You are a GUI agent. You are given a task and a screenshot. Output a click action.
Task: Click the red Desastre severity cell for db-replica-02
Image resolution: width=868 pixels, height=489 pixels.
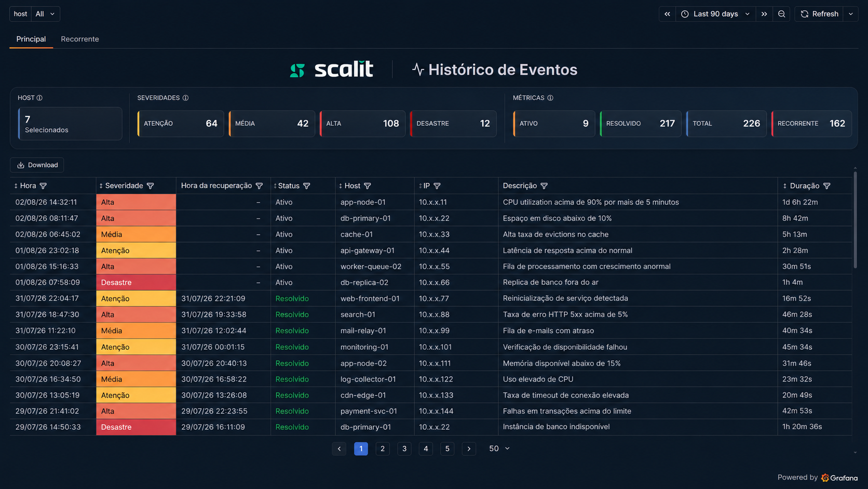click(136, 283)
